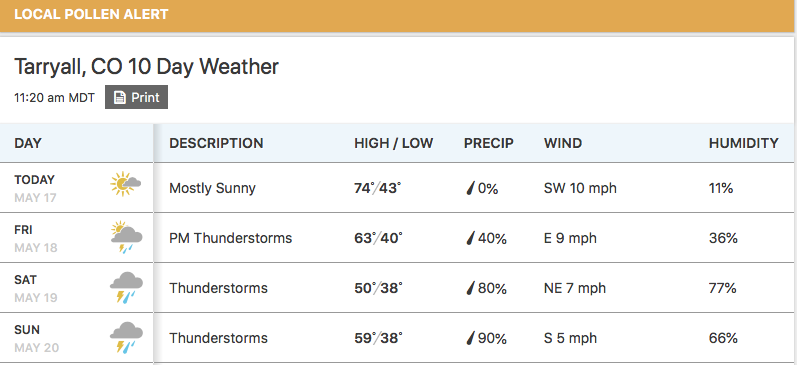Click the Tarryall, CO 10 Day Weather title
797x365 pixels.
point(146,67)
